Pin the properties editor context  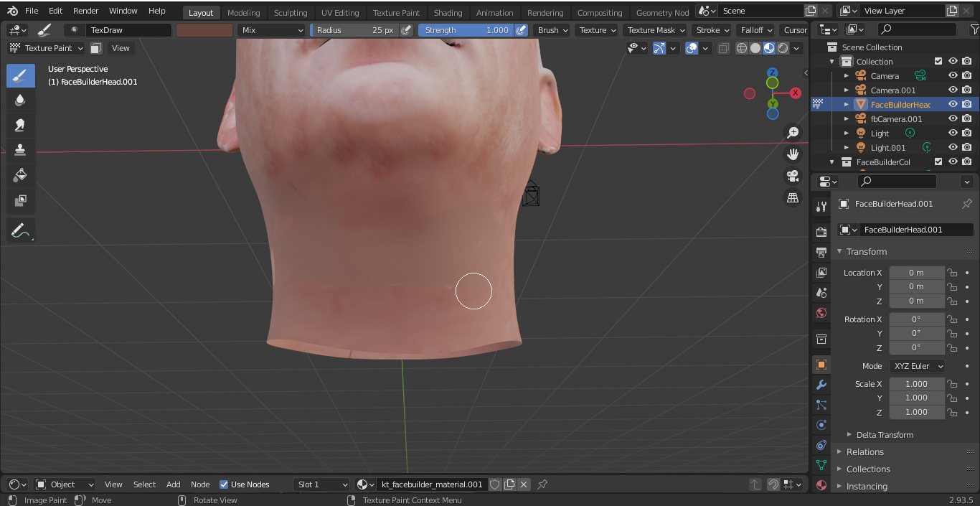[x=966, y=204]
